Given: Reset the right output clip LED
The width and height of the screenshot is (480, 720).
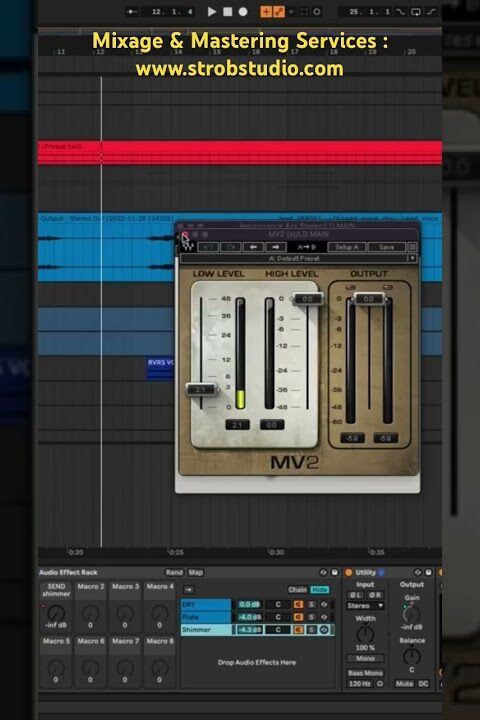Looking at the screenshot, I should click(388, 287).
